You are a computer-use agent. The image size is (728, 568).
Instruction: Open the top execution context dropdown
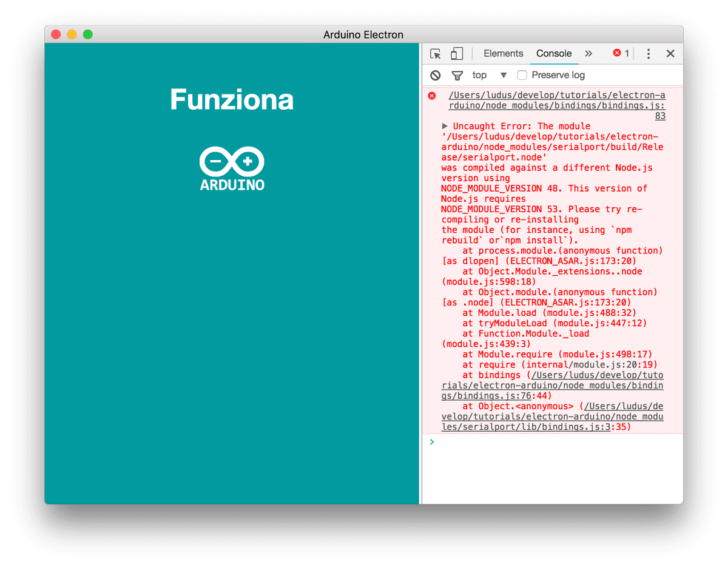point(489,75)
